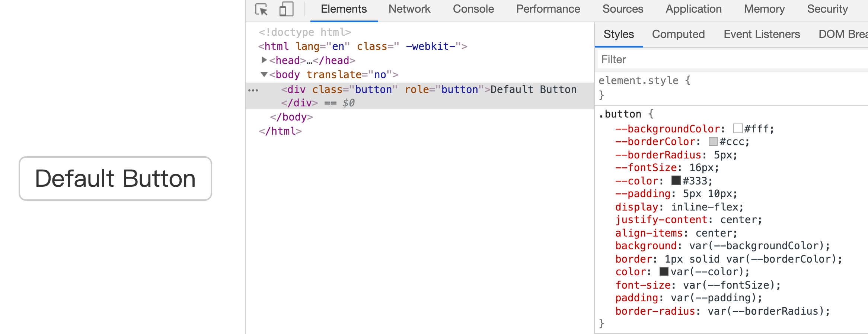Collapse the body element node

[264, 74]
